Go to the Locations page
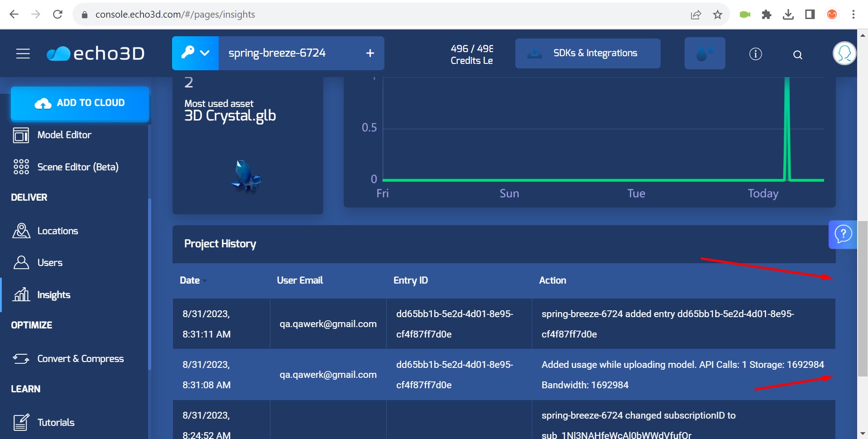Image resolution: width=868 pixels, height=439 pixels. [58, 231]
